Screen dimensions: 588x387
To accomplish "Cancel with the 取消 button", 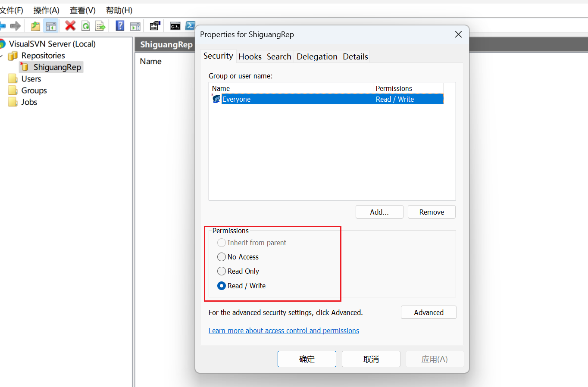I will click(371, 359).
